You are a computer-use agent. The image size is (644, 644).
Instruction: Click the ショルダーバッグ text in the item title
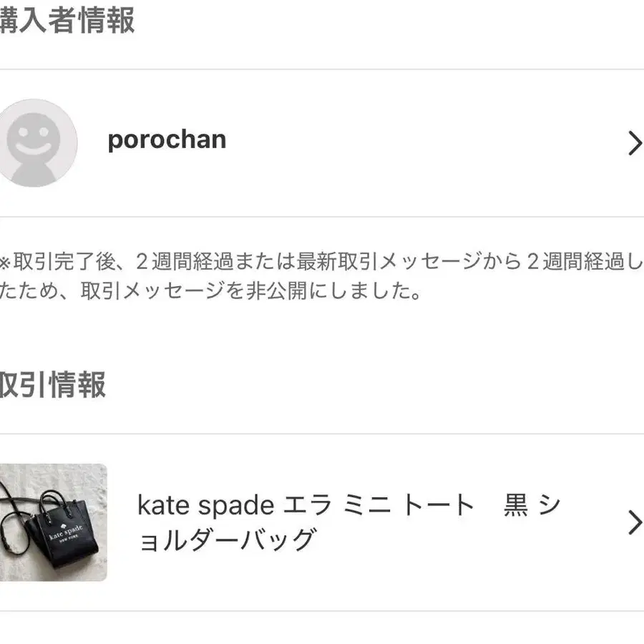point(227,540)
